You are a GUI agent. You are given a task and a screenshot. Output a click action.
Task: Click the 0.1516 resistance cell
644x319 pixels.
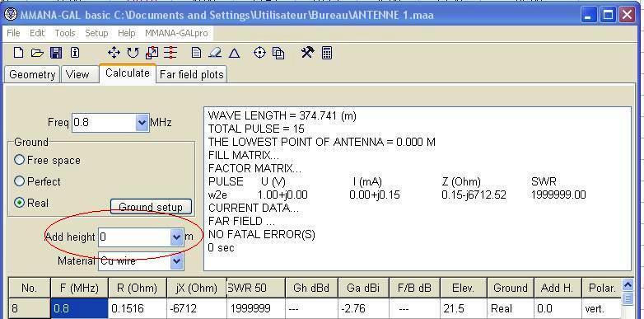coord(138,308)
